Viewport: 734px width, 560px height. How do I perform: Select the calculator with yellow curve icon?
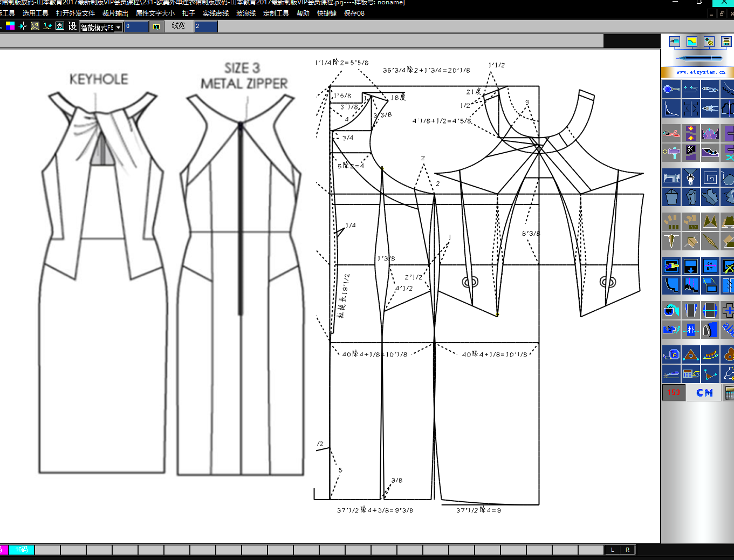coord(691,373)
